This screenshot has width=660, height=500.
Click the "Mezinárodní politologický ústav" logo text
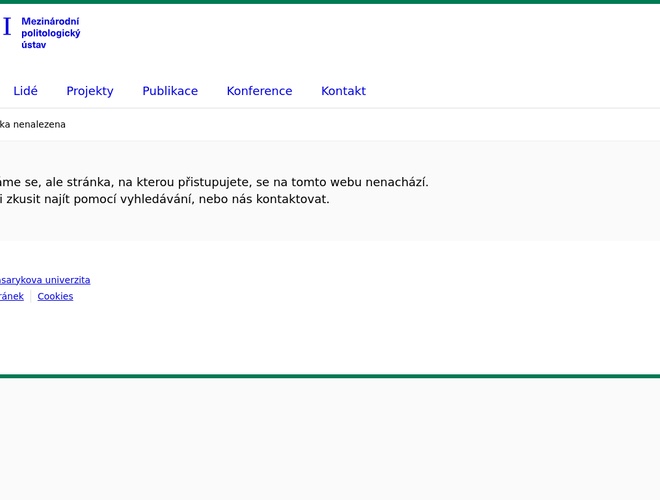tap(50, 33)
